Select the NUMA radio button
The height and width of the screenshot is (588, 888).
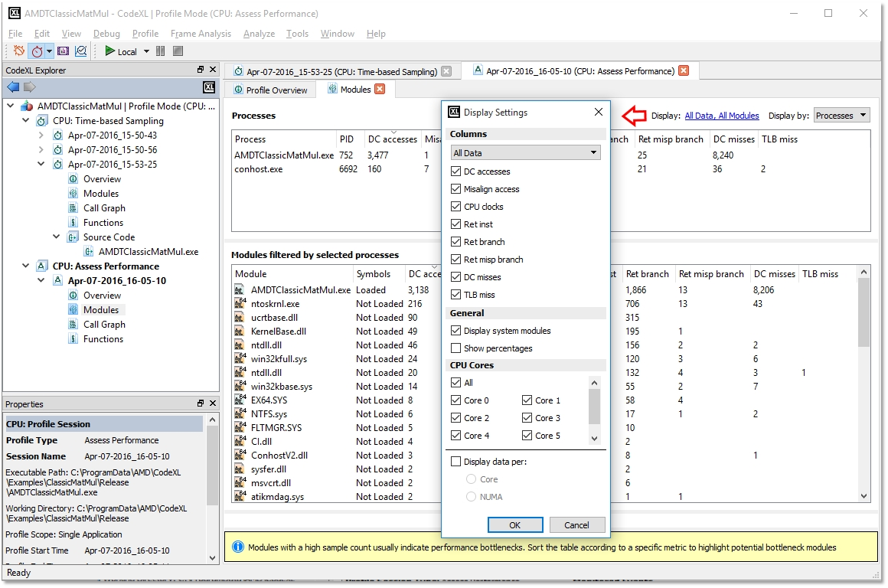tap(471, 496)
